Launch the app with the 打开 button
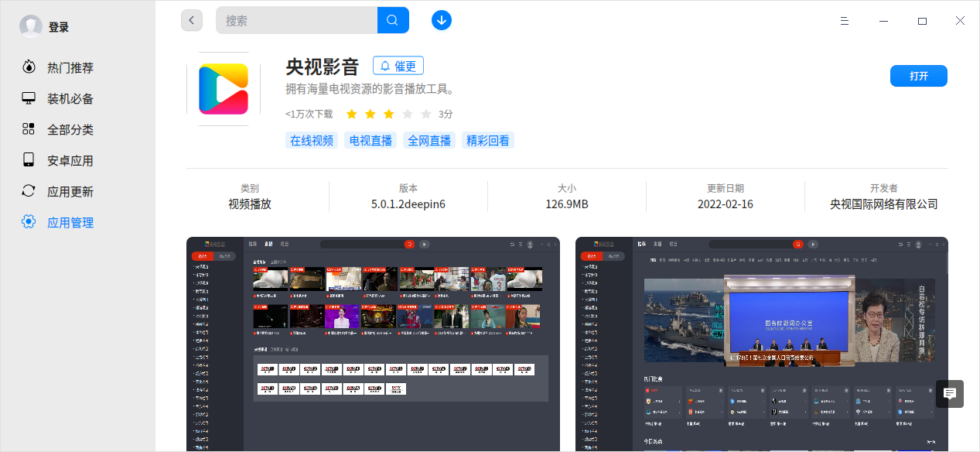Screen dimensions: 980x452 (918, 75)
